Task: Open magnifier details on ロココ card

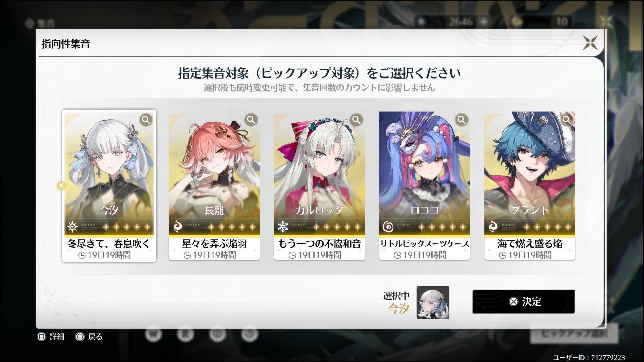Action: (x=461, y=120)
